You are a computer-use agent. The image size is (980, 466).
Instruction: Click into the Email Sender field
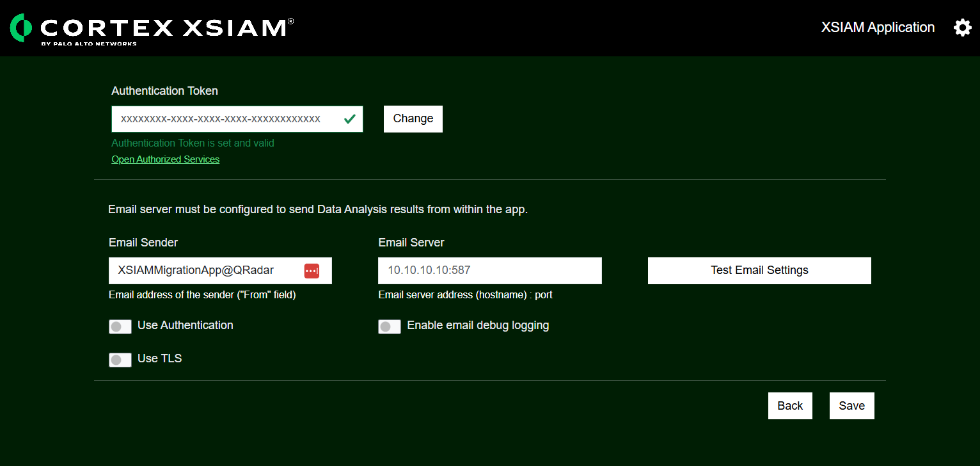coord(220,271)
